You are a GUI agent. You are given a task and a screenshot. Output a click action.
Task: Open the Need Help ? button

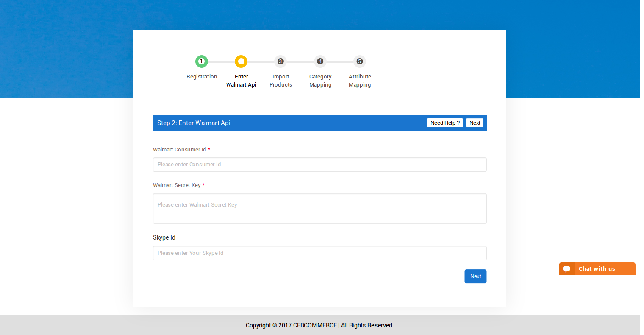tap(445, 123)
